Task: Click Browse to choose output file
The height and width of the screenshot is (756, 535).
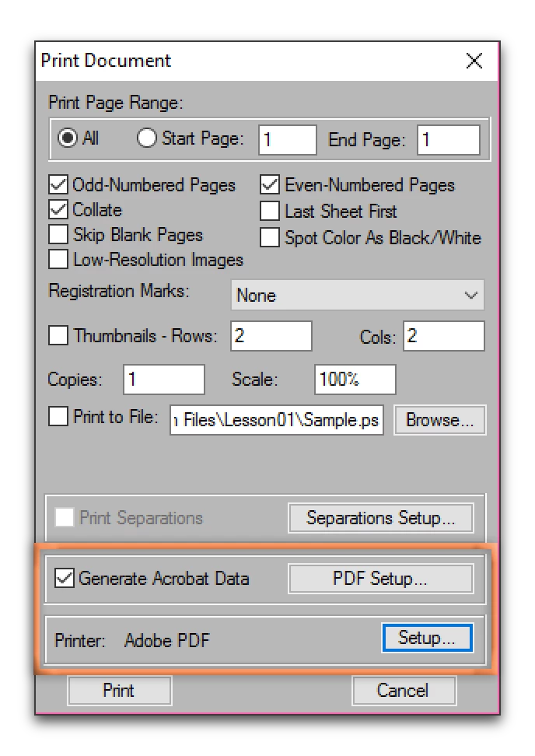Action: coord(439,420)
